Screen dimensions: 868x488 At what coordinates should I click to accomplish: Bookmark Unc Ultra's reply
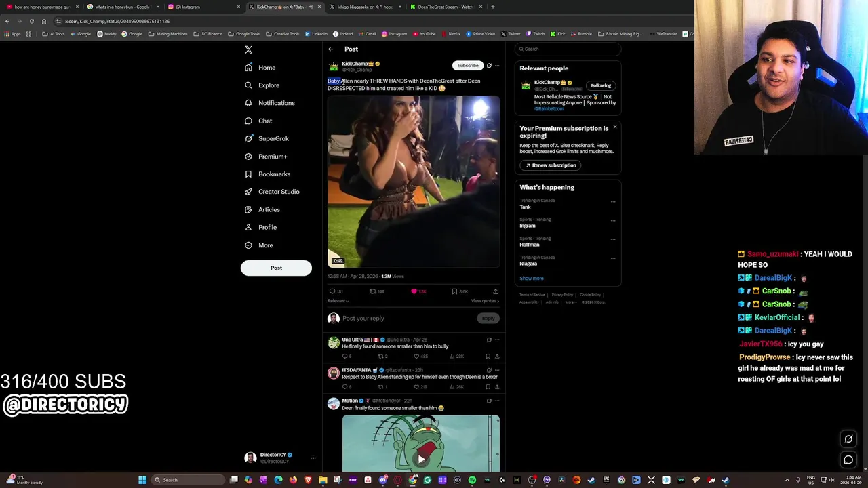pyautogui.click(x=488, y=356)
